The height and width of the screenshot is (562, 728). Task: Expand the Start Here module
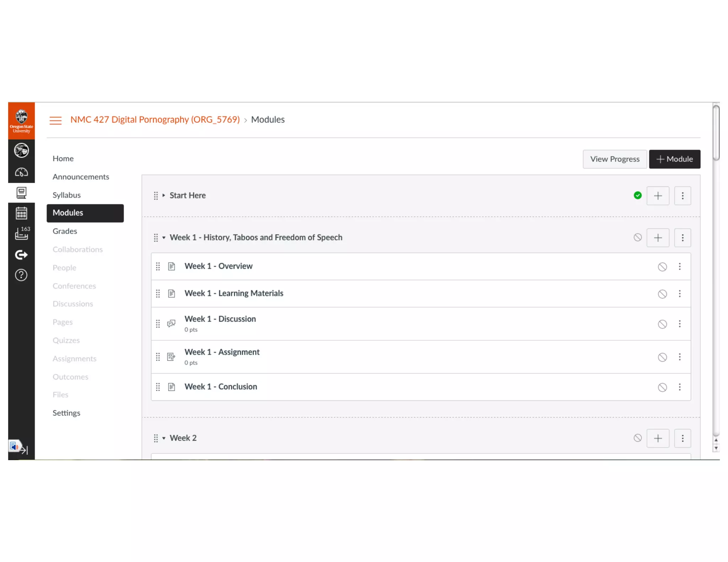164,195
